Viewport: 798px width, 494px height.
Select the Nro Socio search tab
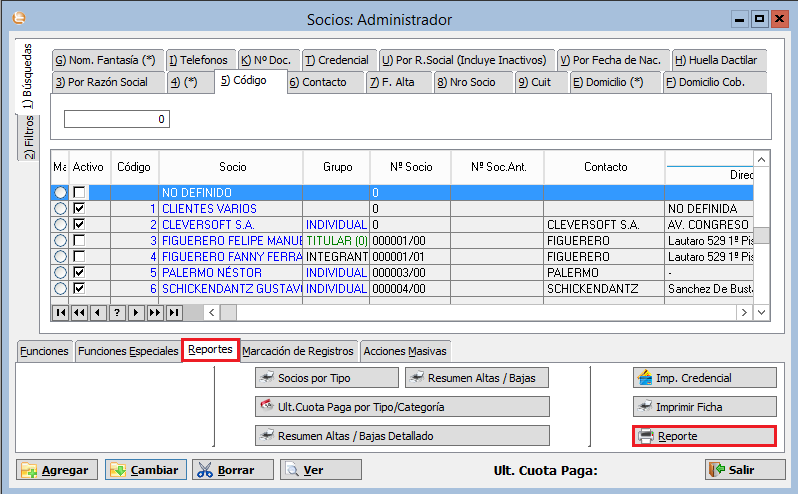click(472, 82)
